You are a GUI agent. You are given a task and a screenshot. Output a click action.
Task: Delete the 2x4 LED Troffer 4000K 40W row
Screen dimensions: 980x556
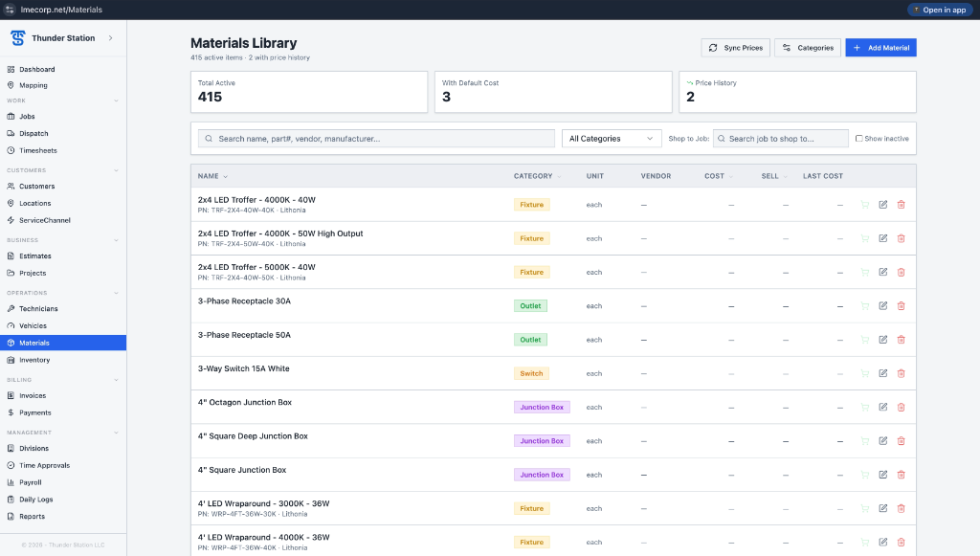(x=902, y=204)
